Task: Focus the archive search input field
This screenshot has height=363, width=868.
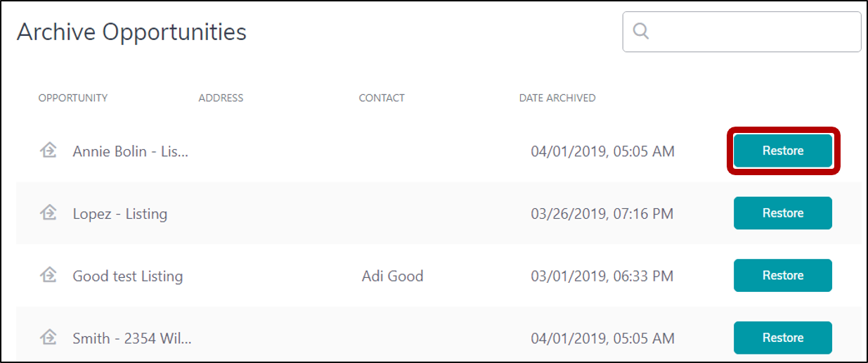Action: click(741, 32)
